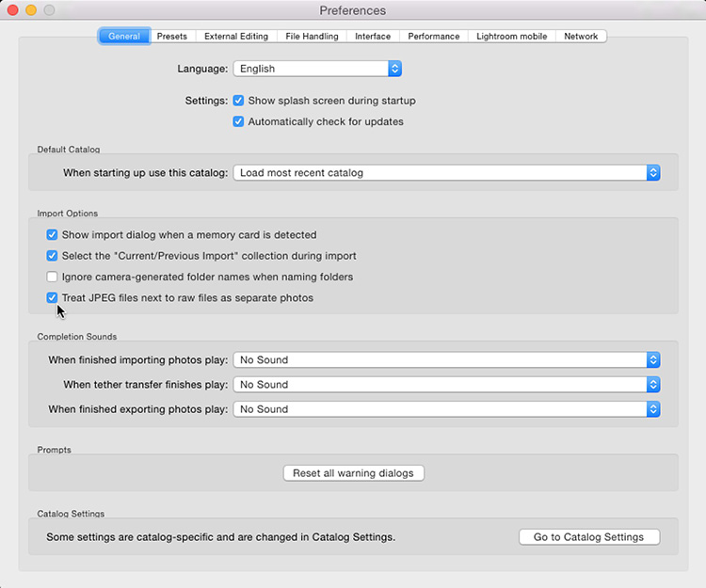Switch to the General tab

(x=124, y=36)
